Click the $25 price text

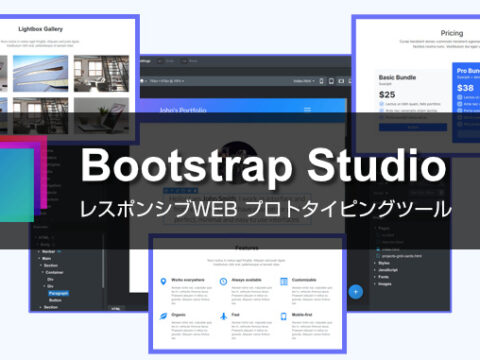[387, 95]
